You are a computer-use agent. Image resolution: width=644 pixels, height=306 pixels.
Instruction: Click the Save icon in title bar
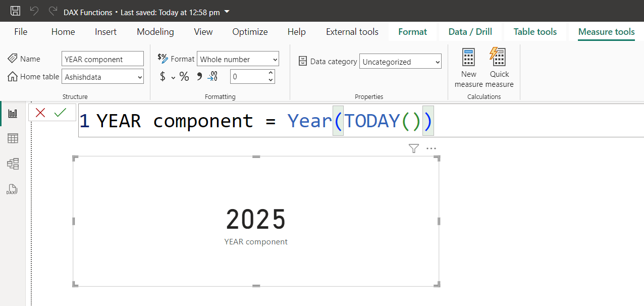[x=16, y=11]
